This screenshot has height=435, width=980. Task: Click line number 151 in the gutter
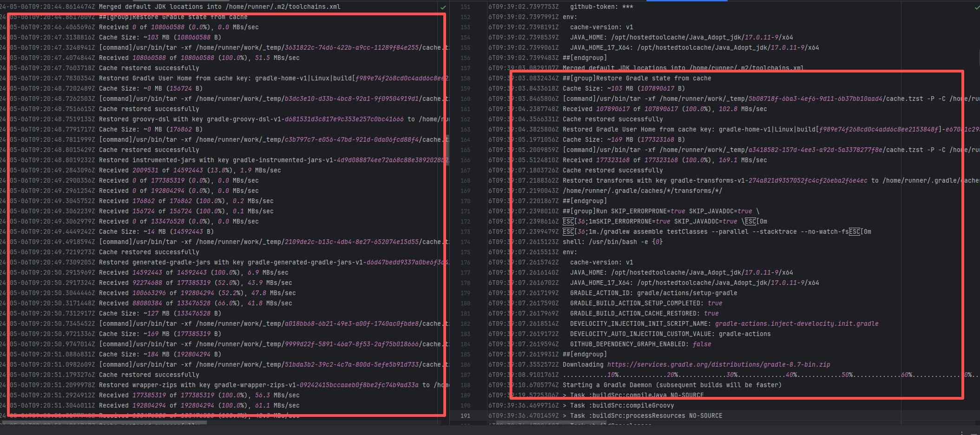[465, 7]
